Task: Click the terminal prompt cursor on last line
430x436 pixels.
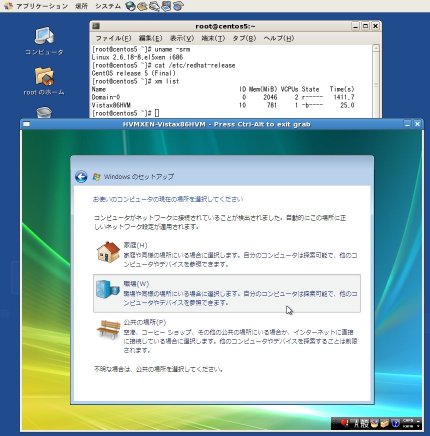Action: click(x=157, y=113)
